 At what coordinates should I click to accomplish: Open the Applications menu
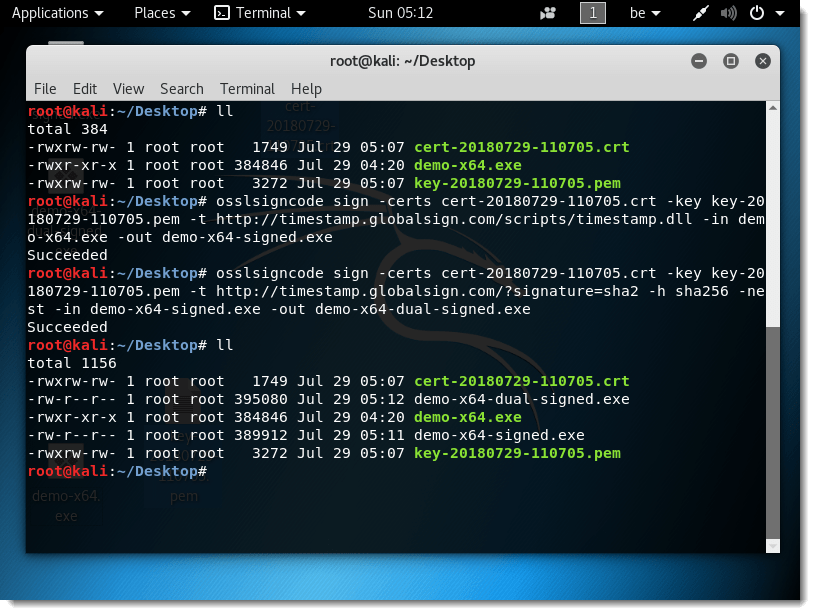click(x=57, y=13)
